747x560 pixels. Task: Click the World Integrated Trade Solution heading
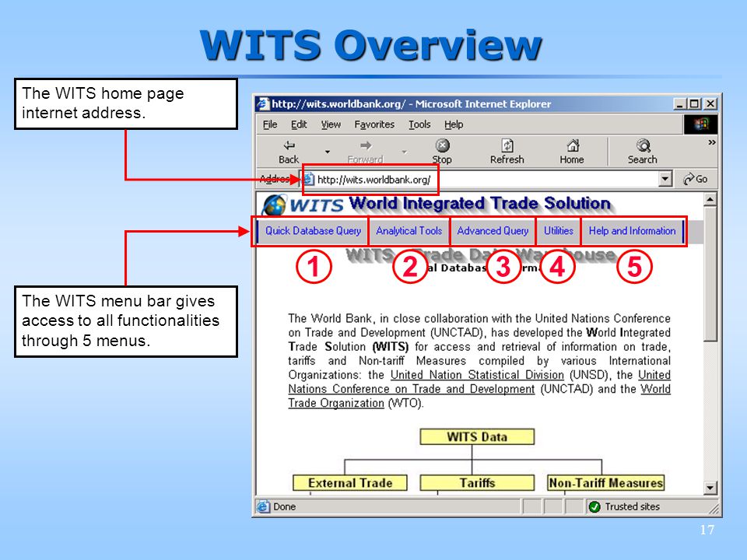pos(480,203)
